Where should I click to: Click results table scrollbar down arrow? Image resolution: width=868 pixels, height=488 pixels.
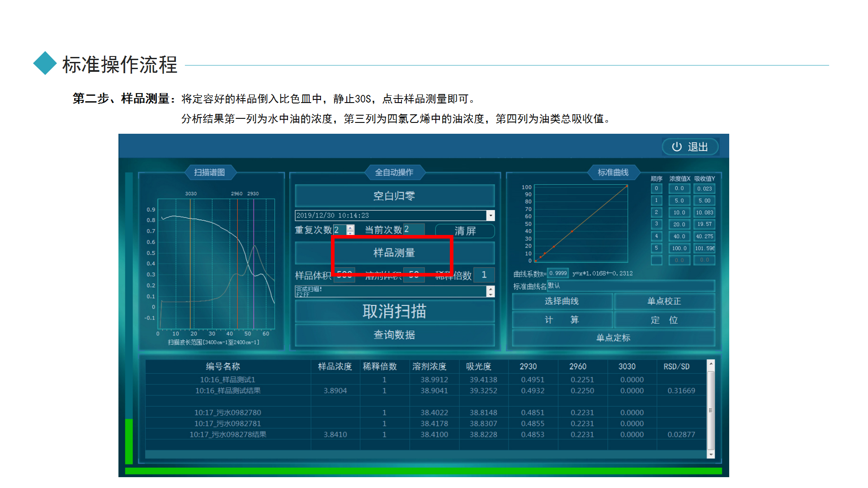click(x=711, y=454)
